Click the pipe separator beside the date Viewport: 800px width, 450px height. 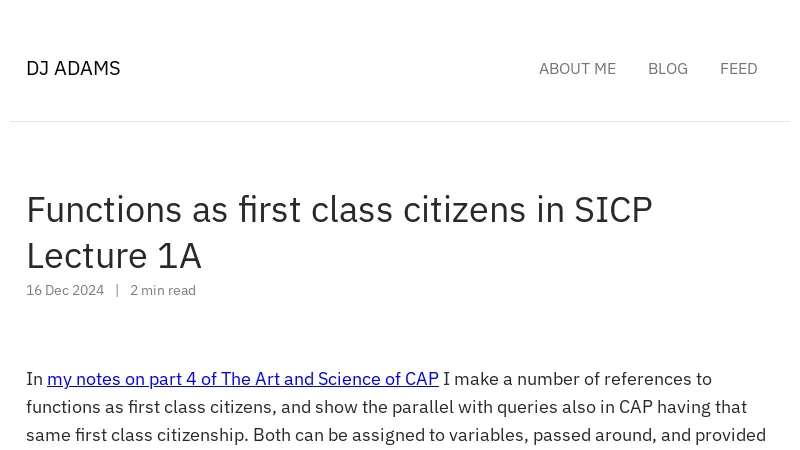point(117,290)
